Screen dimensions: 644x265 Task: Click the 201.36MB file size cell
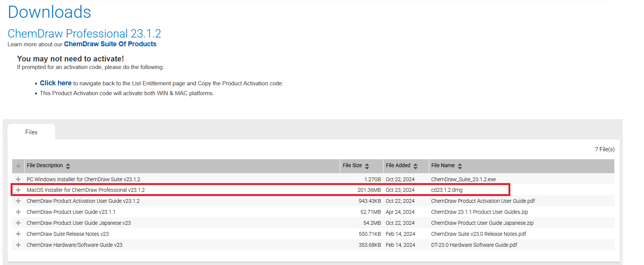tap(369, 190)
